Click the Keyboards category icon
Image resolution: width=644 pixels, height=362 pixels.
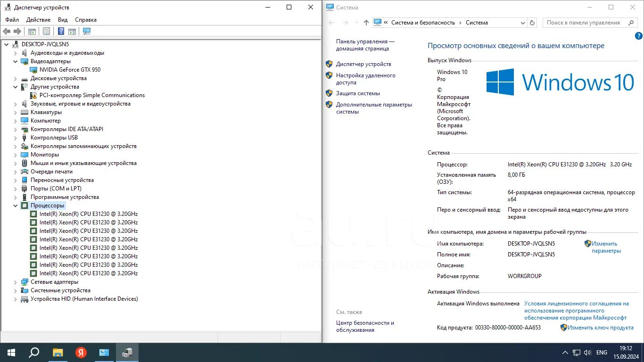coord(25,112)
